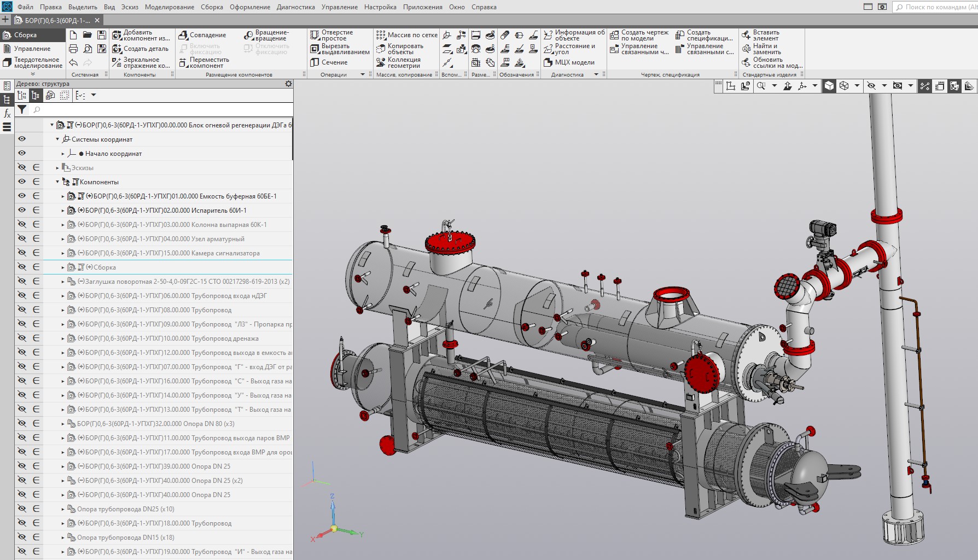Open the tree panel settings gear
The image size is (978, 560).
[288, 84]
